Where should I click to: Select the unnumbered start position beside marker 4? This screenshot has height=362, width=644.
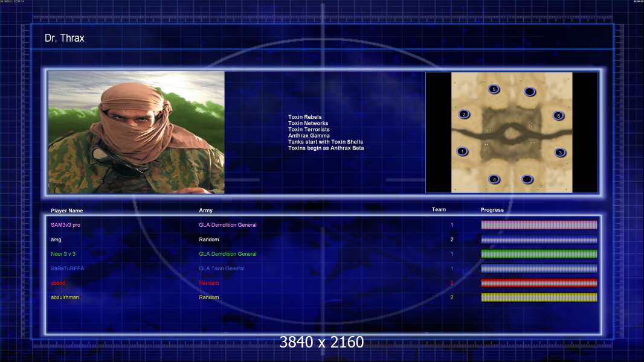point(527,179)
